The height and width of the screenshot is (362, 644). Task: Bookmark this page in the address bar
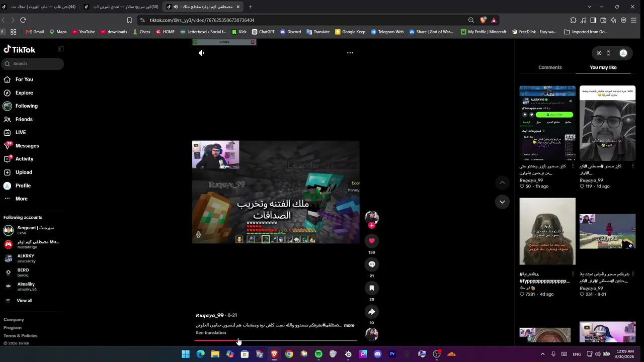(x=129, y=20)
